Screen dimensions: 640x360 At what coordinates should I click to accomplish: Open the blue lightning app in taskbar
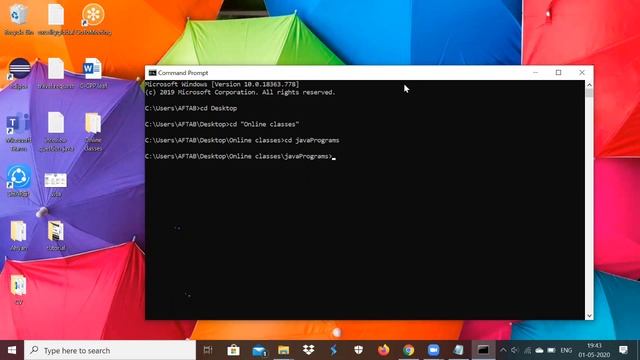pos(333,350)
